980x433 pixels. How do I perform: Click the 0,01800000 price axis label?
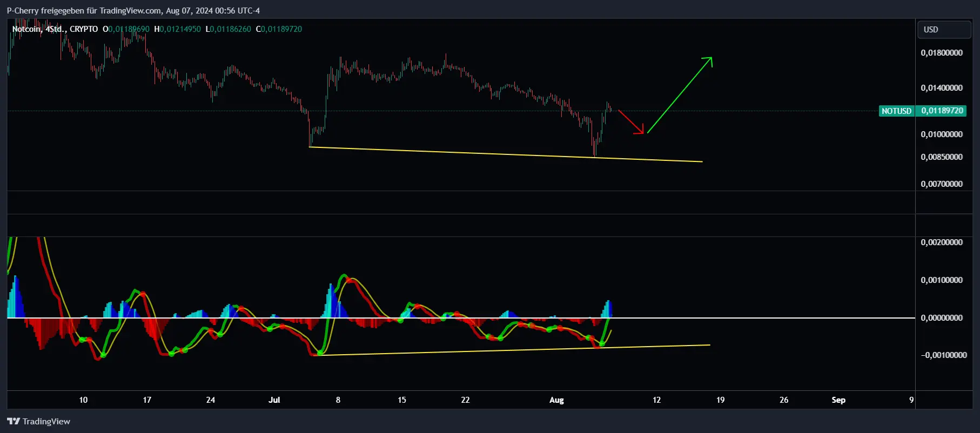[942, 53]
